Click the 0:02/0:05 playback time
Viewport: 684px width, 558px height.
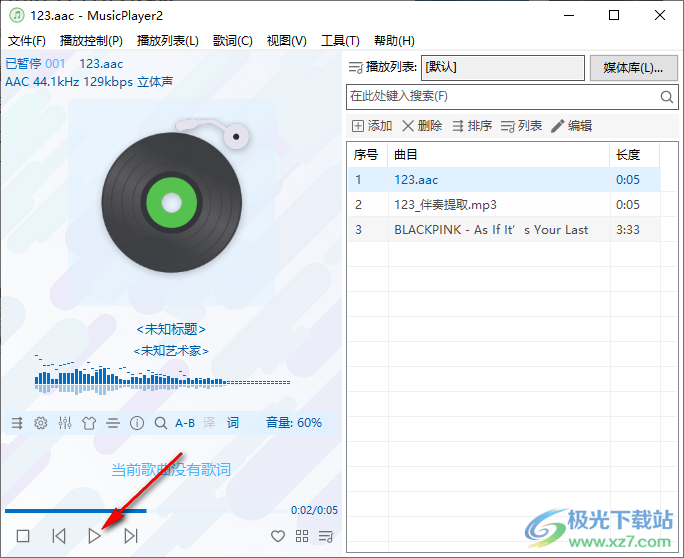[x=314, y=510]
